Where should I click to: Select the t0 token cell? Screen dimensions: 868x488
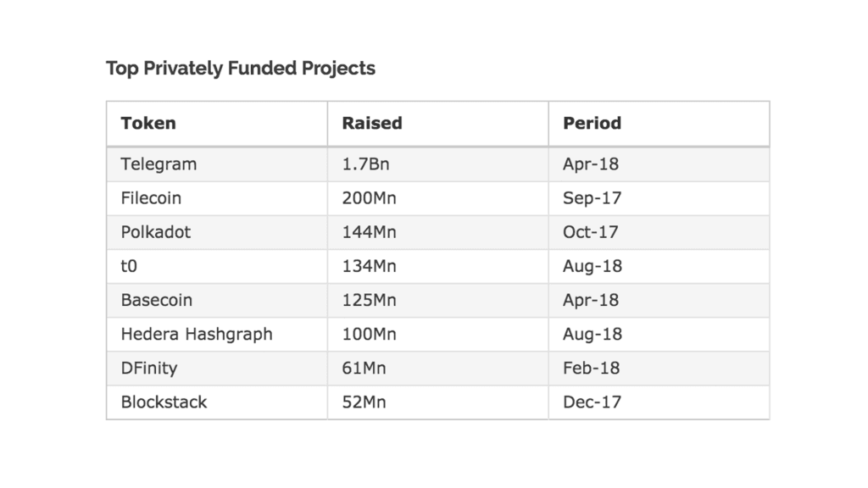coord(129,266)
